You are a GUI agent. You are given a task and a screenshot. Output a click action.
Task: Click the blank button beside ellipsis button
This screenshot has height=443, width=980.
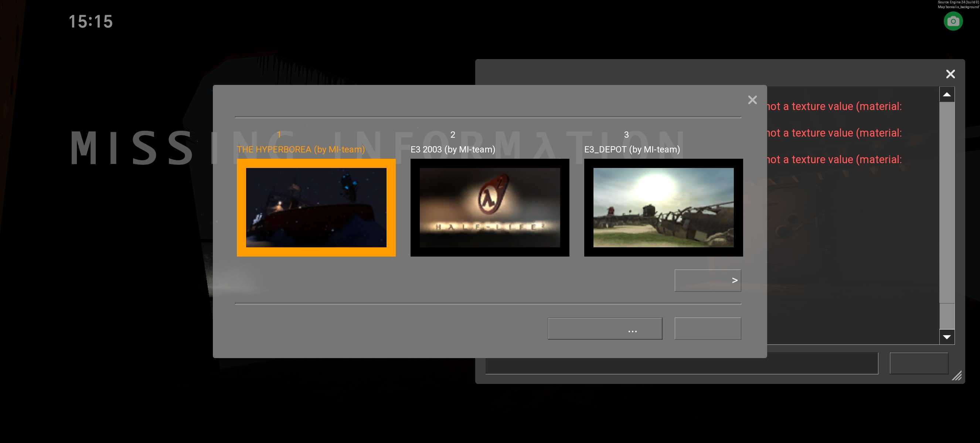(x=708, y=328)
